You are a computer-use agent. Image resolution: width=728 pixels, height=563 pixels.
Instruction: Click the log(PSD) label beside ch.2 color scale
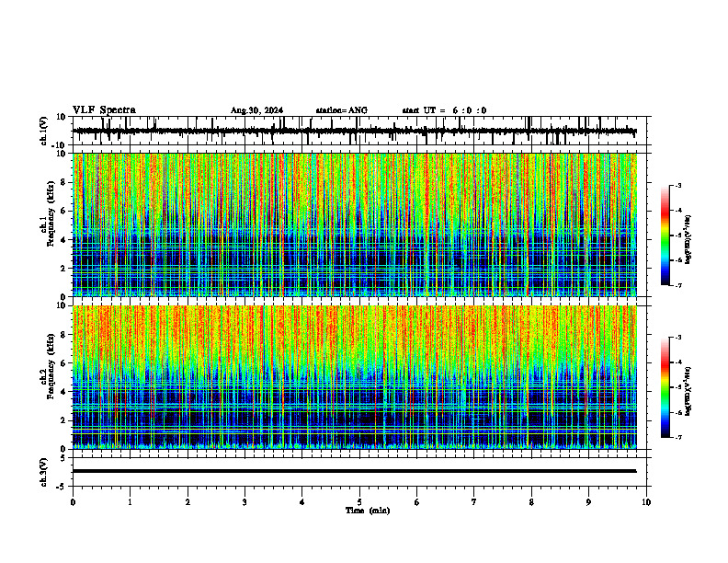pyautogui.click(x=688, y=392)
